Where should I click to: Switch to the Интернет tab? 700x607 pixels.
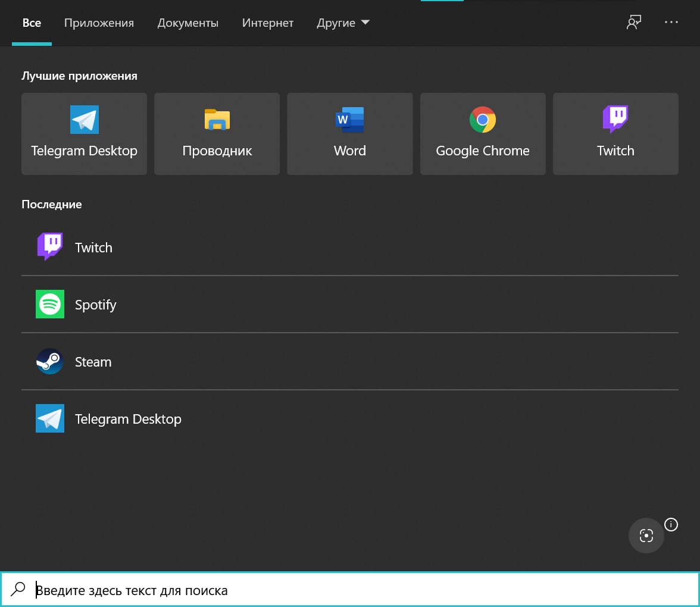(x=268, y=23)
